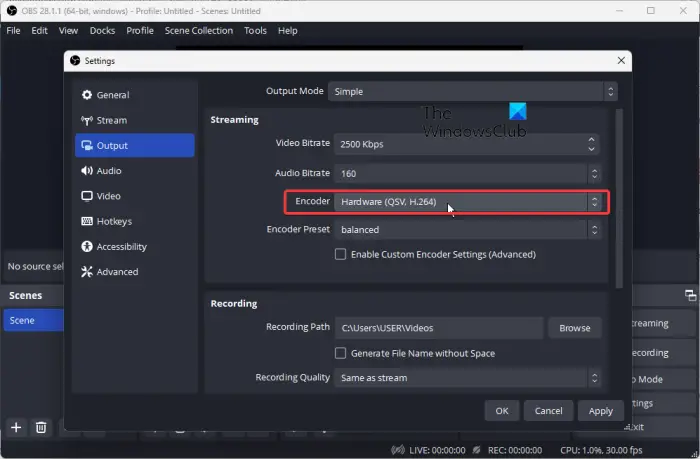Enable Custom Encoder Settings checkbox

(x=340, y=254)
